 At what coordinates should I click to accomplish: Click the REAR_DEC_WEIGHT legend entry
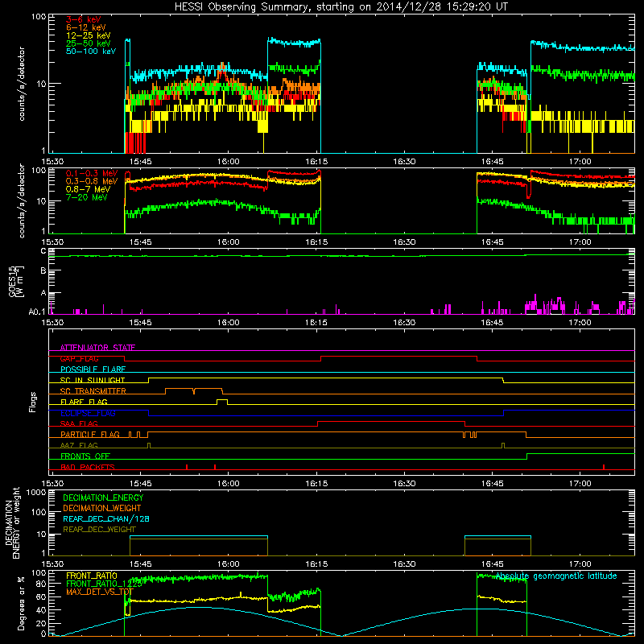(x=99, y=530)
